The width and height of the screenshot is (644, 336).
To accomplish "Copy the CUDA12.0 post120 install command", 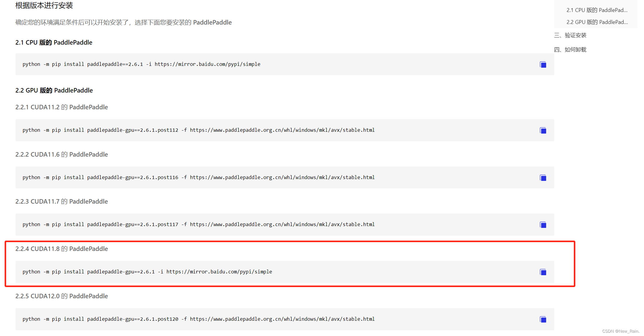I will coord(543,320).
